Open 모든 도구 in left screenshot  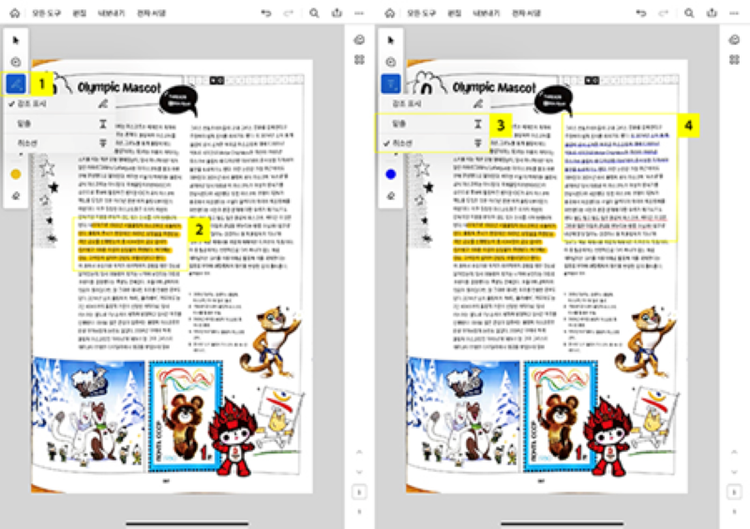(46, 13)
